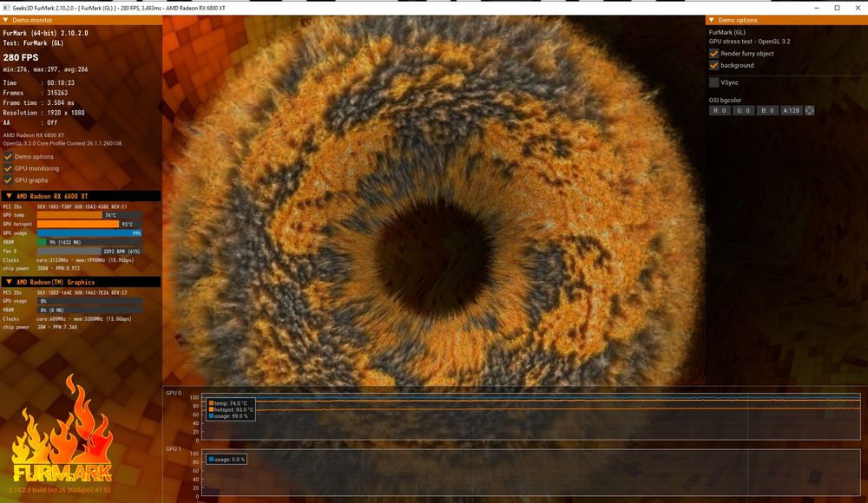Click the second GPU's VRAM 0% (0 MB) bar
The height and width of the screenshot is (503, 868).
pyautogui.click(x=89, y=310)
